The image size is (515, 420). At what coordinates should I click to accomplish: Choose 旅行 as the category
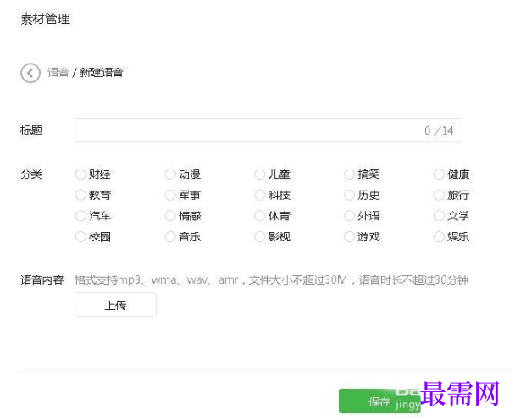[439, 195]
